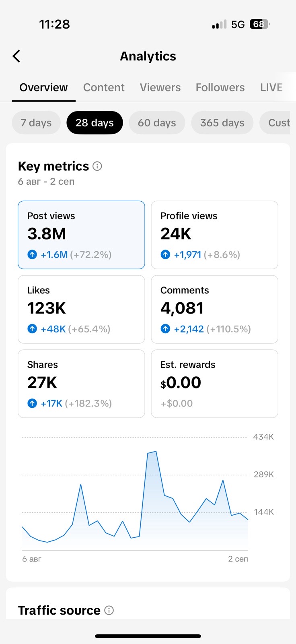Screen dimensions: 296x644
Task: Switch to the Followers tab
Action: pyautogui.click(x=220, y=87)
